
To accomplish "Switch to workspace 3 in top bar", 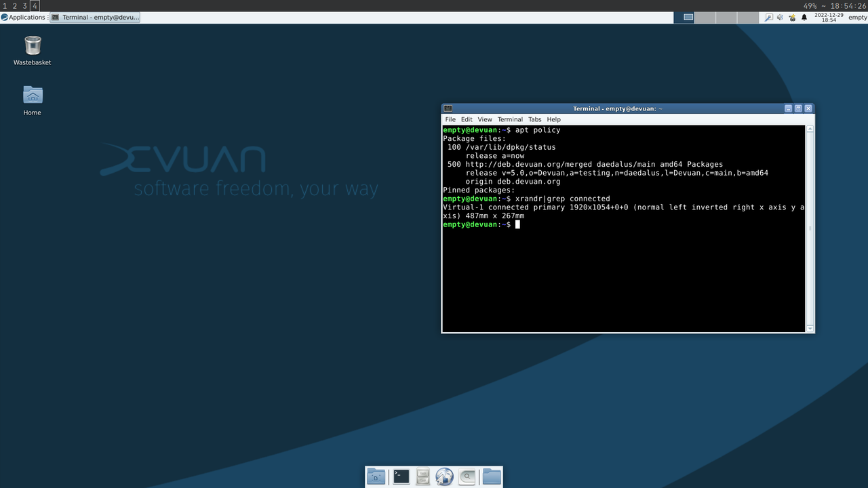I will [x=24, y=6].
